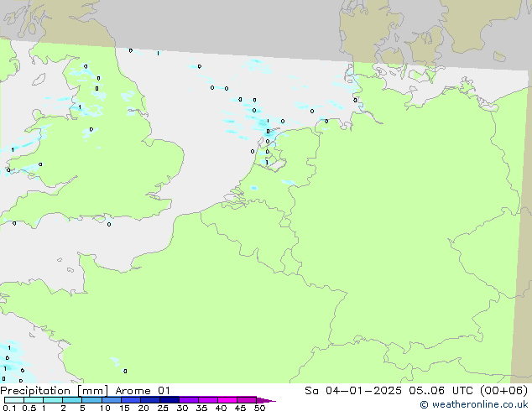Click the 45–50 mm legend color box
The image size is (532, 411).
[247, 400]
